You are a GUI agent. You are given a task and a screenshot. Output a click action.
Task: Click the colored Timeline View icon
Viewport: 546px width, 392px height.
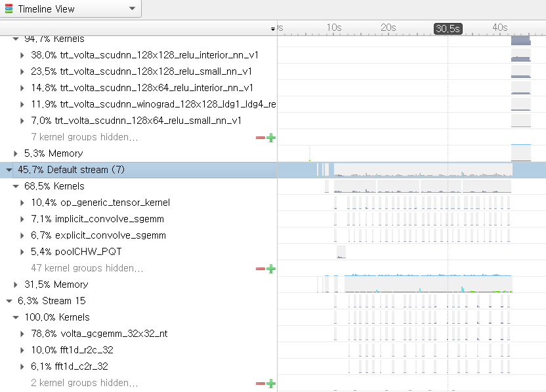(x=8, y=9)
